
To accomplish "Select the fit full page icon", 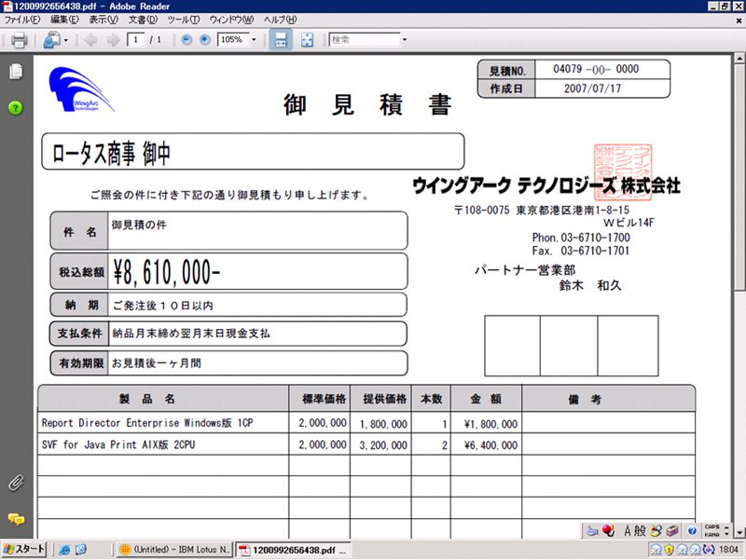I will point(308,40).
